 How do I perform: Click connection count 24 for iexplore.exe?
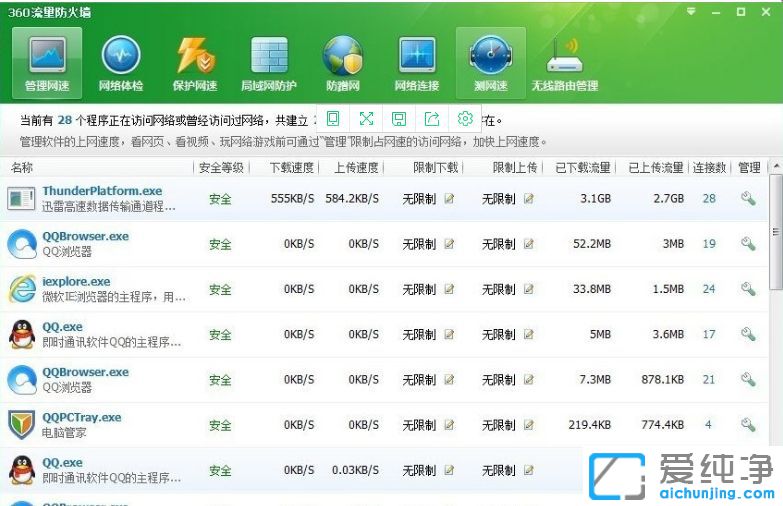(709, 289)
